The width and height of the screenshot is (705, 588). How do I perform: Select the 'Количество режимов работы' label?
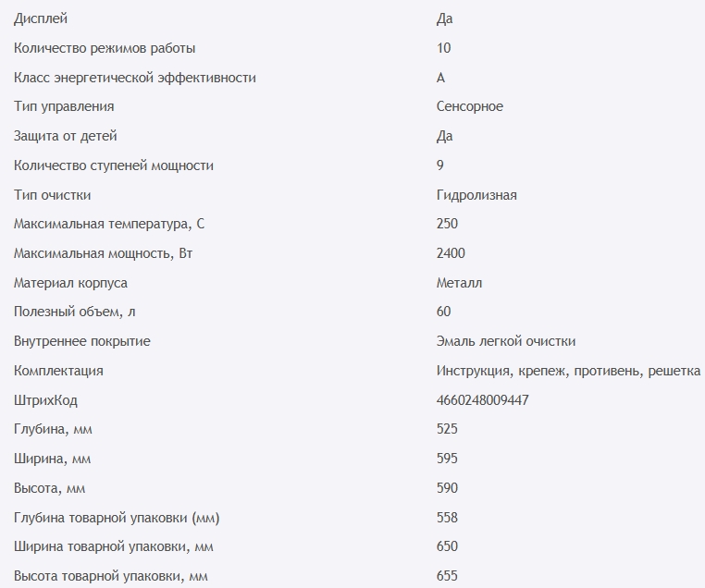[105, 48]
